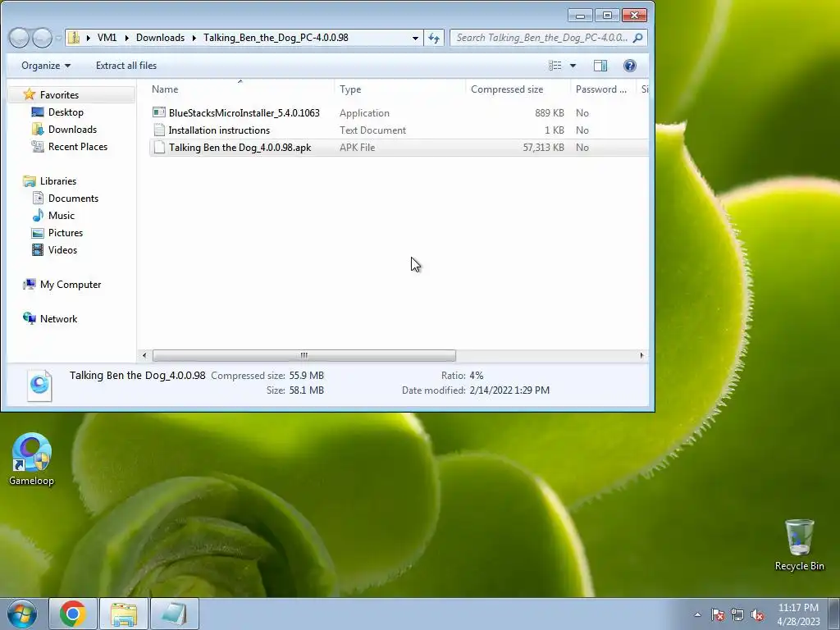Click the scroll right arrow

(x=641, y=356)
